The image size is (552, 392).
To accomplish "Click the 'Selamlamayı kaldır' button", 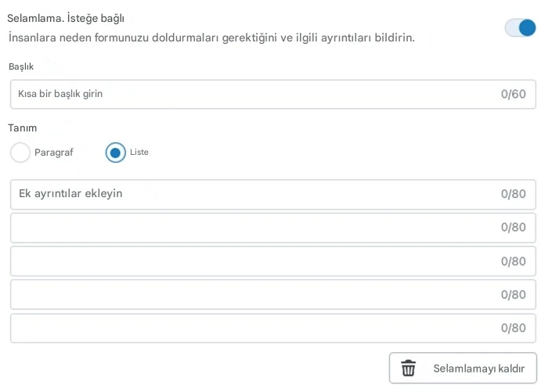I will tap(463, 369).
